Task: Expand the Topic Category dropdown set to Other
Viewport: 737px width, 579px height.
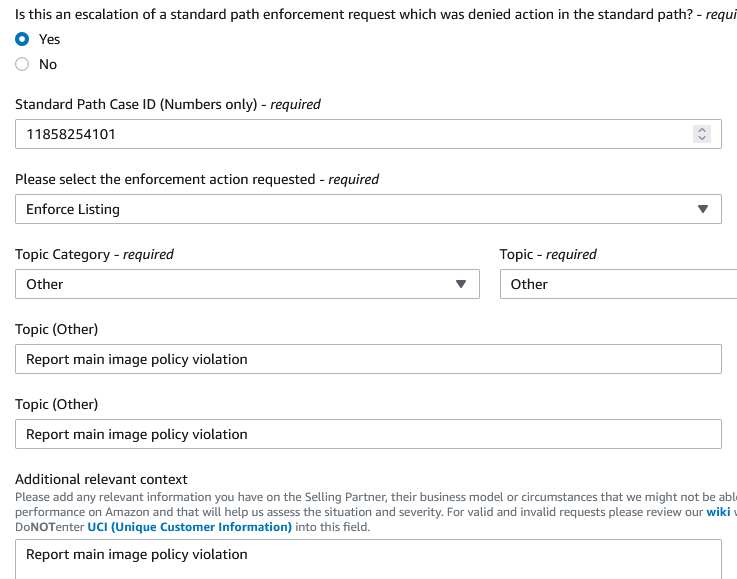Action: [240, 284]
